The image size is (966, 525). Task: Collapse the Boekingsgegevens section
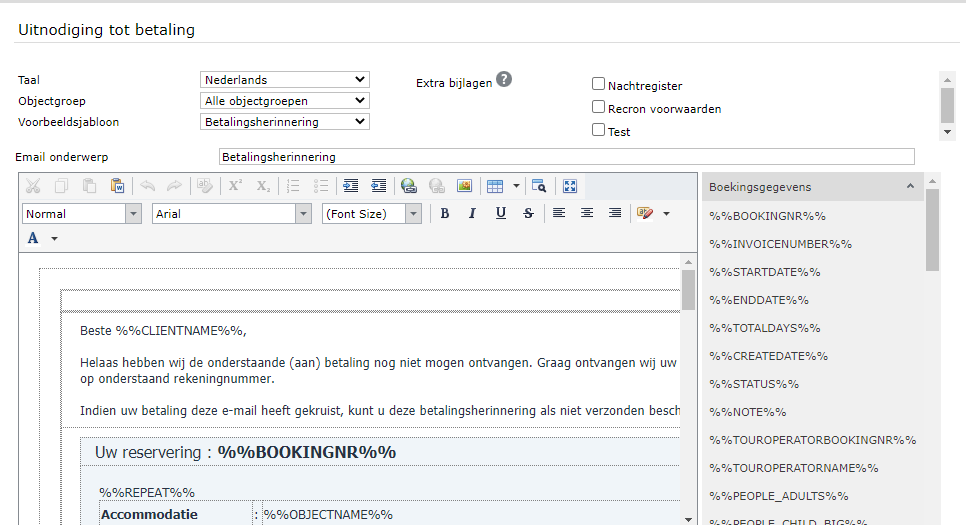point(910,186)
